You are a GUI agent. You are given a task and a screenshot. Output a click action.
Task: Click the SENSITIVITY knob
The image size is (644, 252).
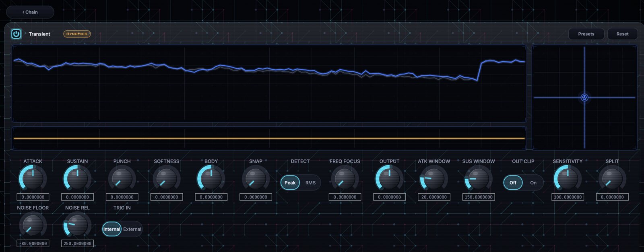pos(568,178)
